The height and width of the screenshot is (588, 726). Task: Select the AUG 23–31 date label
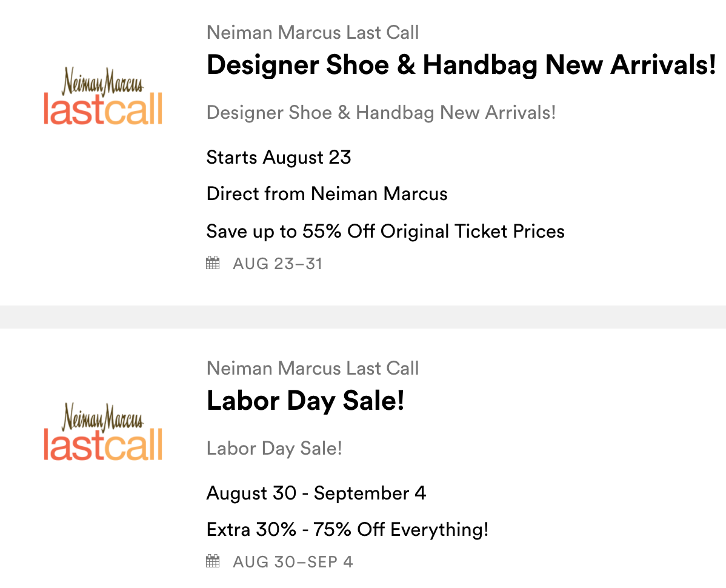coord(278,264)
